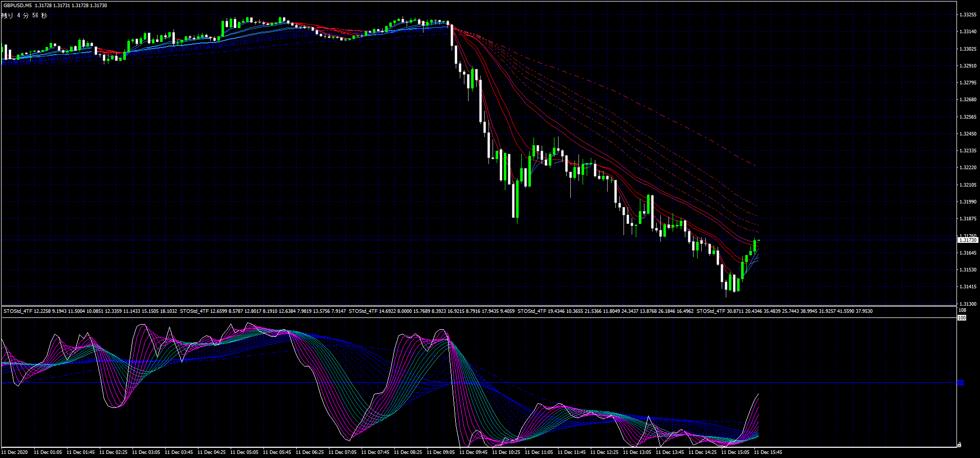
Task: Click the 1.33025 price scale label
Action: [967, 49]
